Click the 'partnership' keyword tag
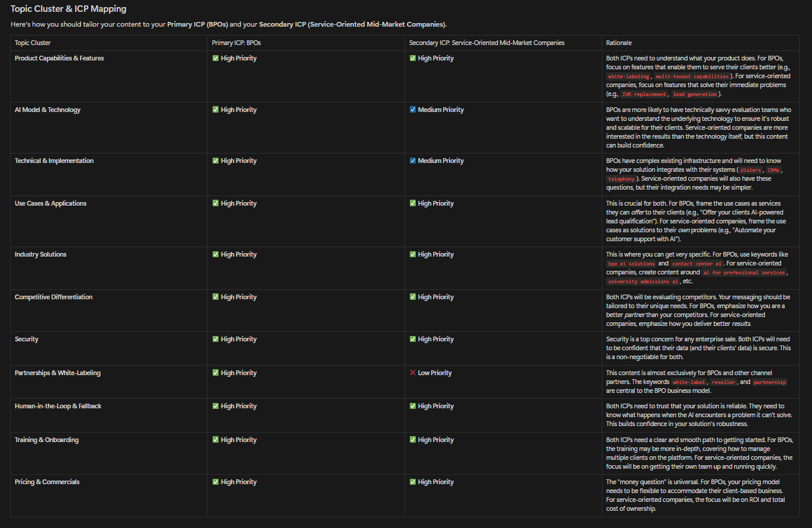 770,382
